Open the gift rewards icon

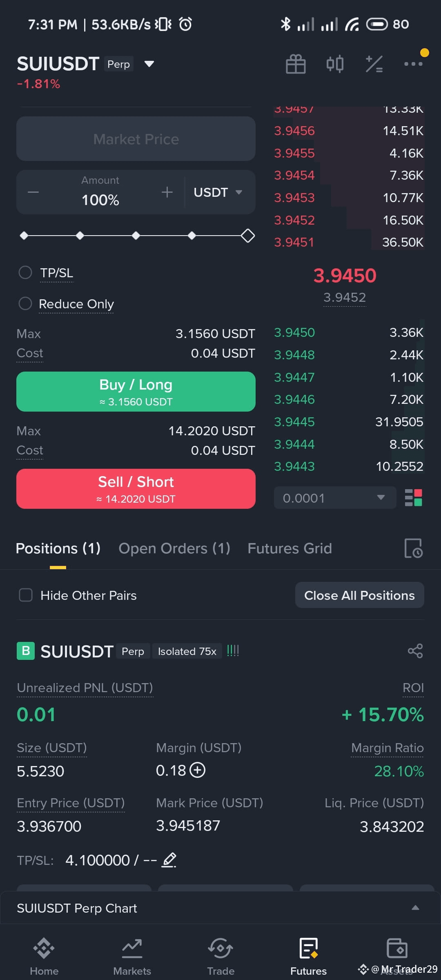point(296,64)
